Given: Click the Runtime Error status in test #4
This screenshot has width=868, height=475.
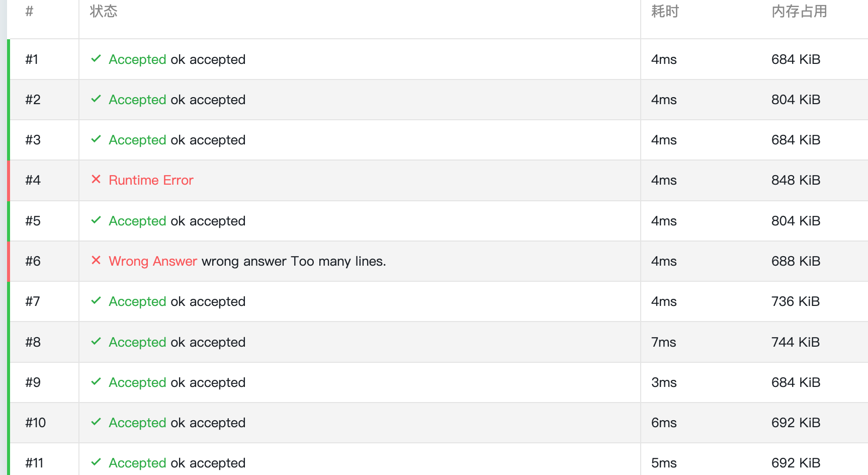Looking at the screenshot, I should pyautogui.click(x=151, y=180).
